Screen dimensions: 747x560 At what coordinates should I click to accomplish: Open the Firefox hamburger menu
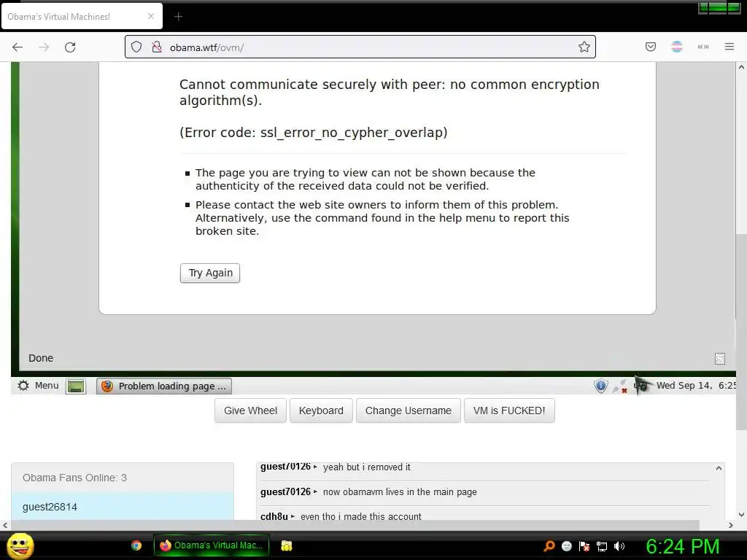pyautogui.click(x=729, y=47)
